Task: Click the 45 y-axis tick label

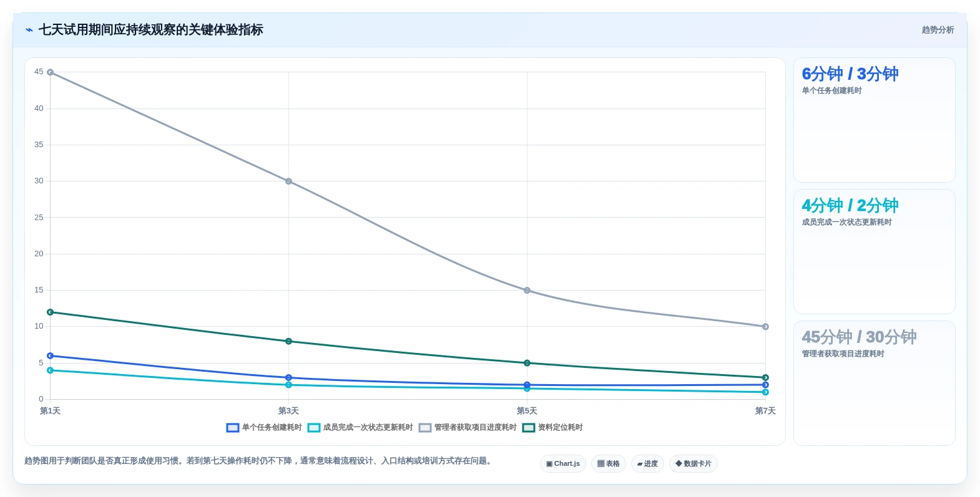Action: point(39,72)
